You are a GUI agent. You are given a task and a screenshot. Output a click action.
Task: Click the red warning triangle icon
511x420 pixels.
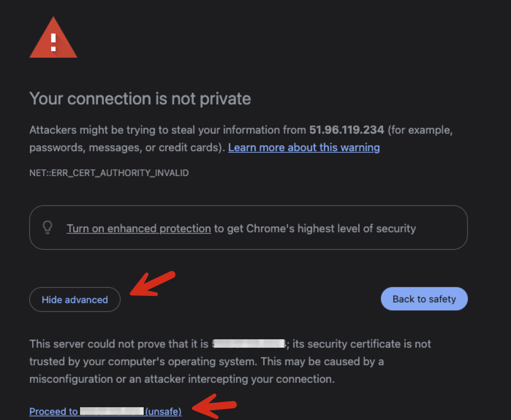(53, 39)
